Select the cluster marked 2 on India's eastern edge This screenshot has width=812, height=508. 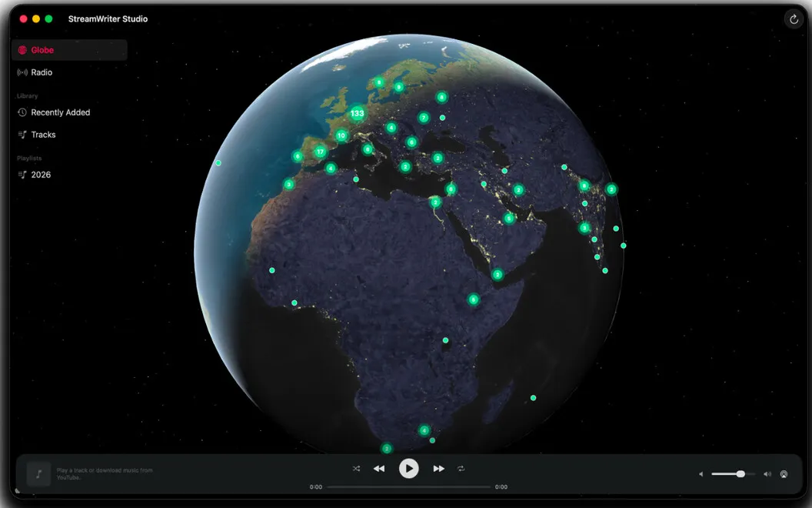pos(611,189)
